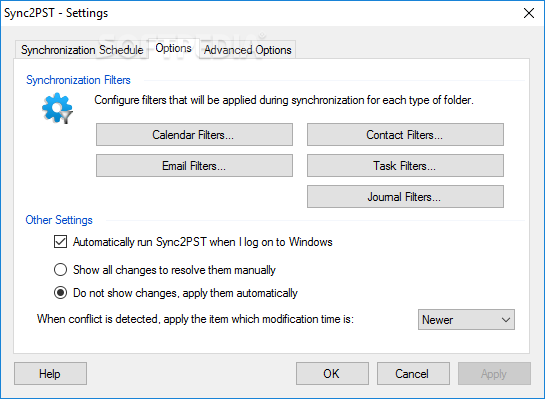Click the Synchronization Filters heading
Image resolution: width=545 pixels, height=399 pixels.
[x=78, y=80]
